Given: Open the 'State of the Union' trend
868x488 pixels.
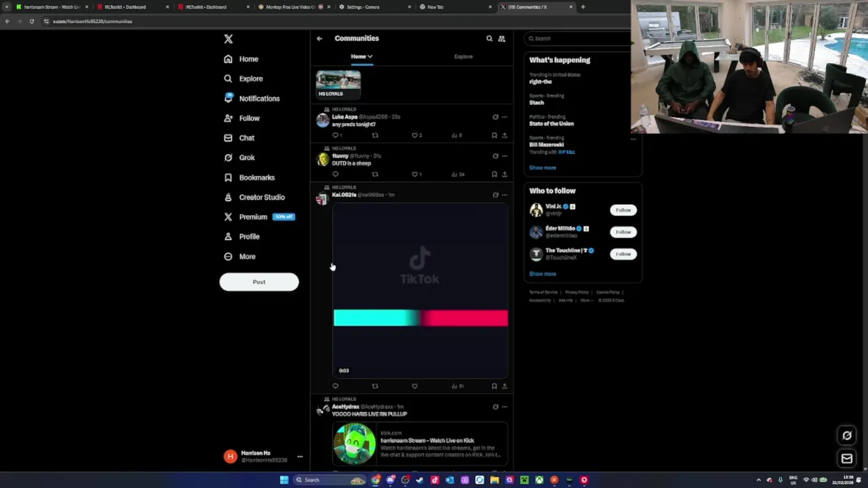Looking at the screenshot, I should (x=551, y=123).
